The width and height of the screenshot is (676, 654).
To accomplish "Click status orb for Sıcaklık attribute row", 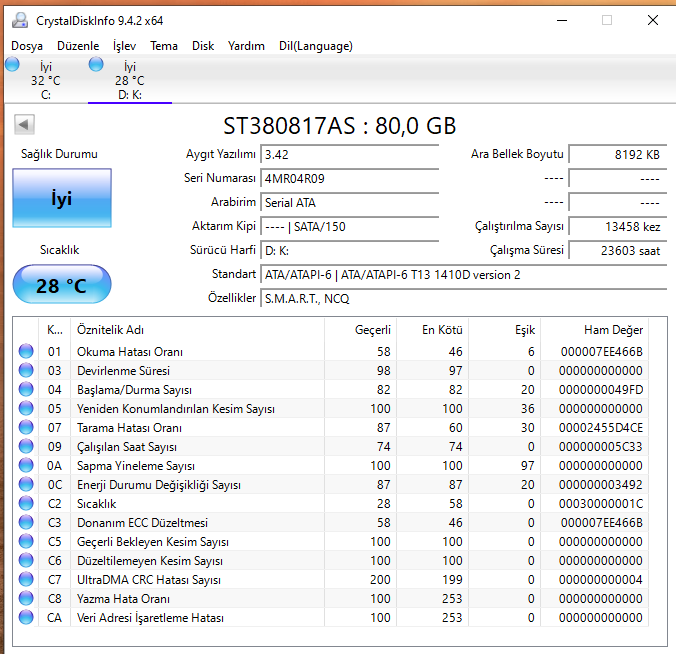I will point(26,503).
